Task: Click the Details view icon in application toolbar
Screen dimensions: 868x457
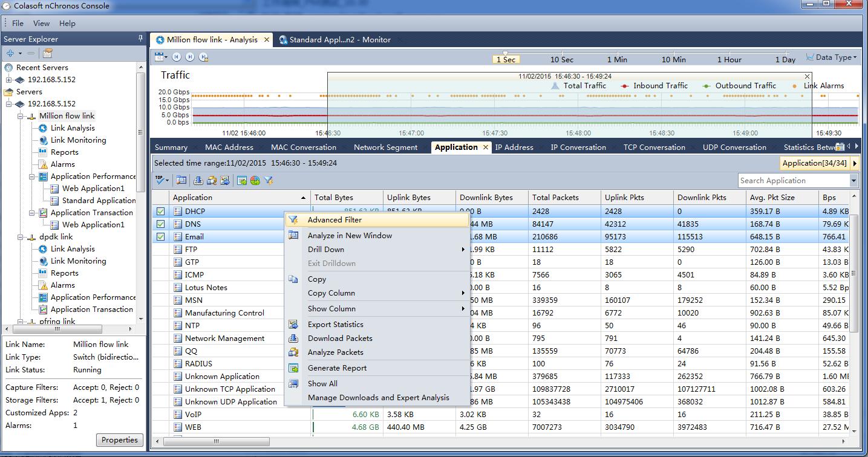Action: click(x=181, y=180)
